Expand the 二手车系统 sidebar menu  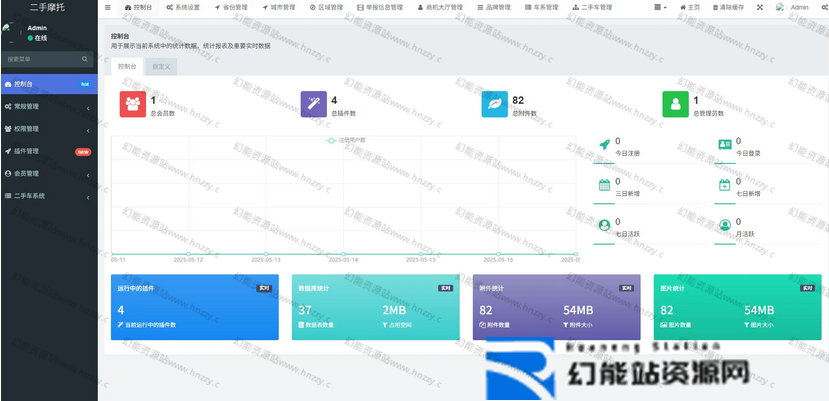48,196
